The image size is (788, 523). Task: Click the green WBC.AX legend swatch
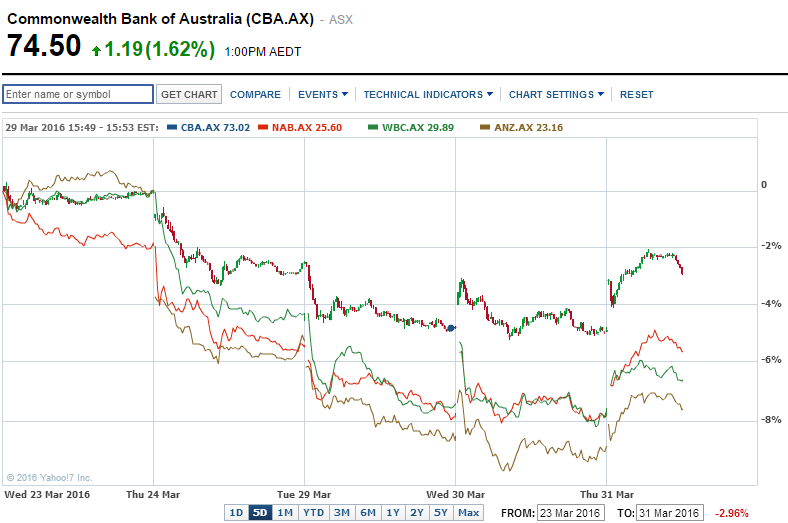click(373, 128)
